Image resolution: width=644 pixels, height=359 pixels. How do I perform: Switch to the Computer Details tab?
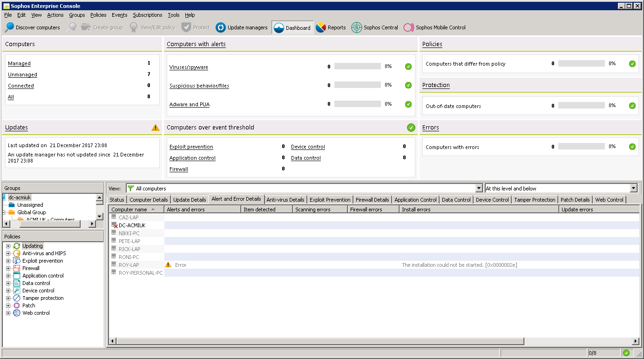[149, 200]
